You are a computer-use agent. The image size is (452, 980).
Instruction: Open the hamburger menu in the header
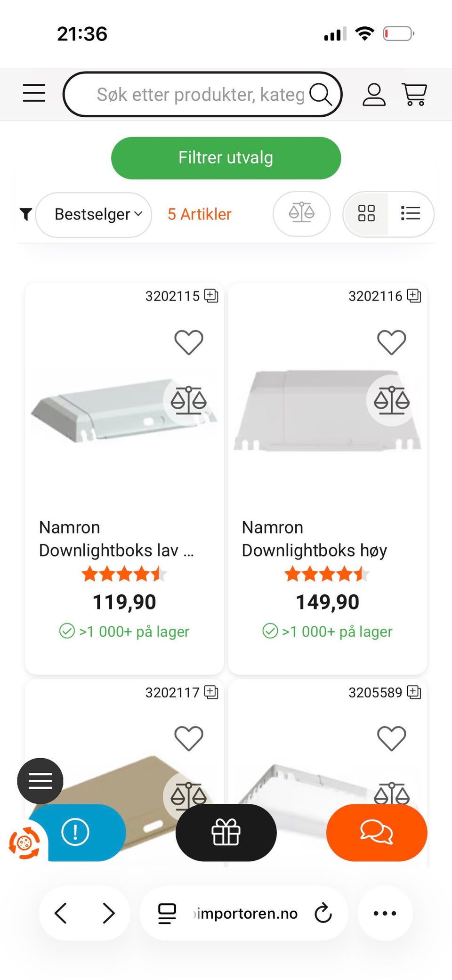tap(34, 93)
